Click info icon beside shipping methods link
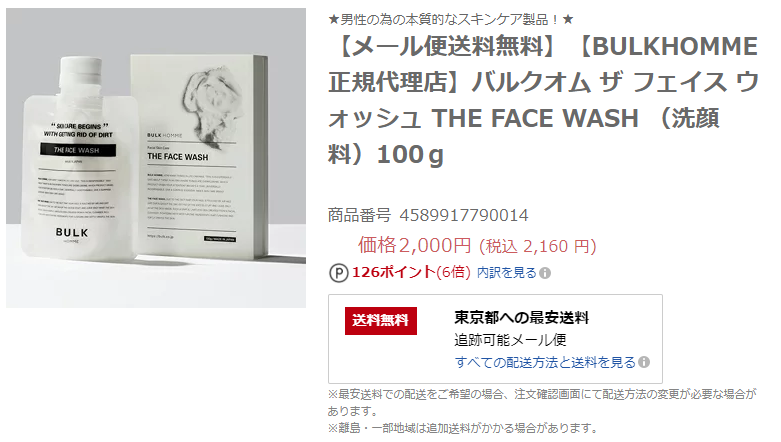Image resolution: width=781 pixels, height=442 pixels. click(x=644, y=362)
